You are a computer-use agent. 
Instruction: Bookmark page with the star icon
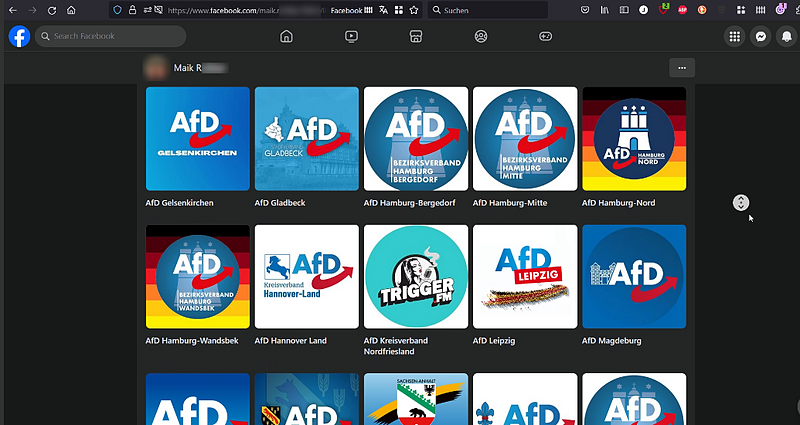[414, 10]
